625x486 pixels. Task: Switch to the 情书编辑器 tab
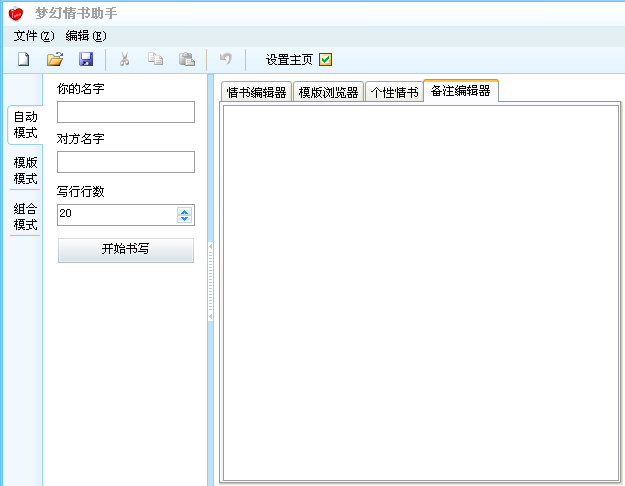256,92
